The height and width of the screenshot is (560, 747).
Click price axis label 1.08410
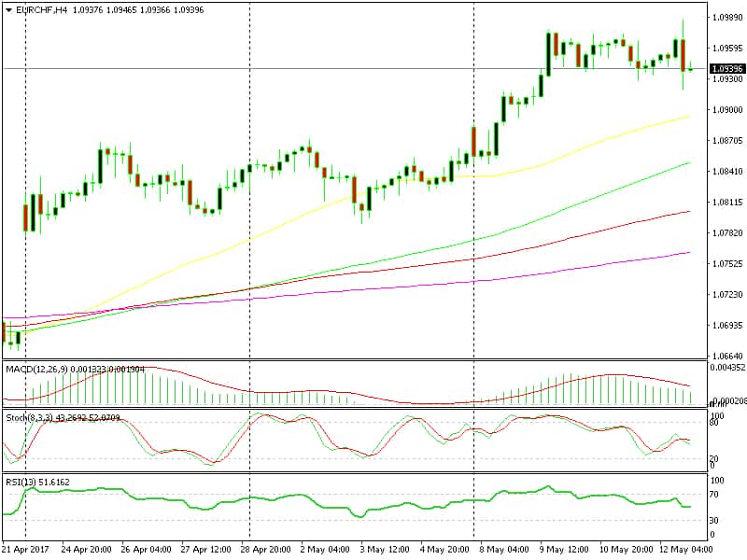(x=727, y=172)
